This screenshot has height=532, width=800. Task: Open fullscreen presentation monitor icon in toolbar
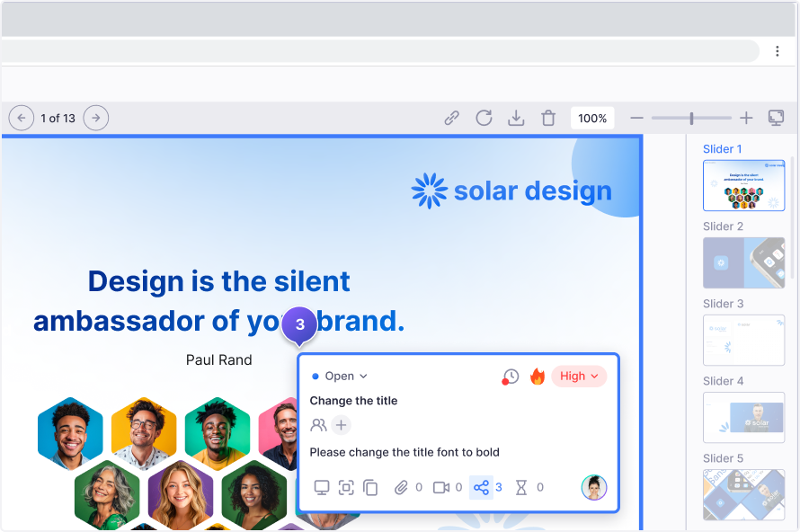coord(776,118)
